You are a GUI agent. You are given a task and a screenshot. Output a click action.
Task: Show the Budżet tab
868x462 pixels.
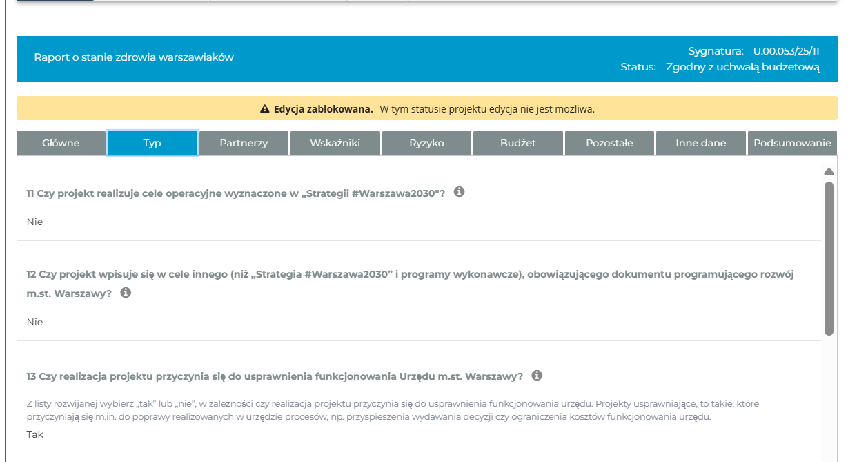point(518,143)
